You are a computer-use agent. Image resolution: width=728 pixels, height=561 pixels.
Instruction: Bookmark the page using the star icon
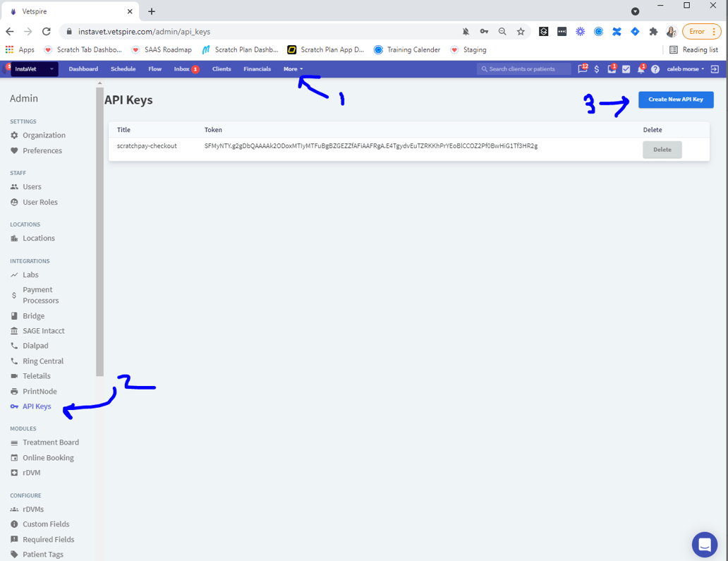(x=521, y=31)
